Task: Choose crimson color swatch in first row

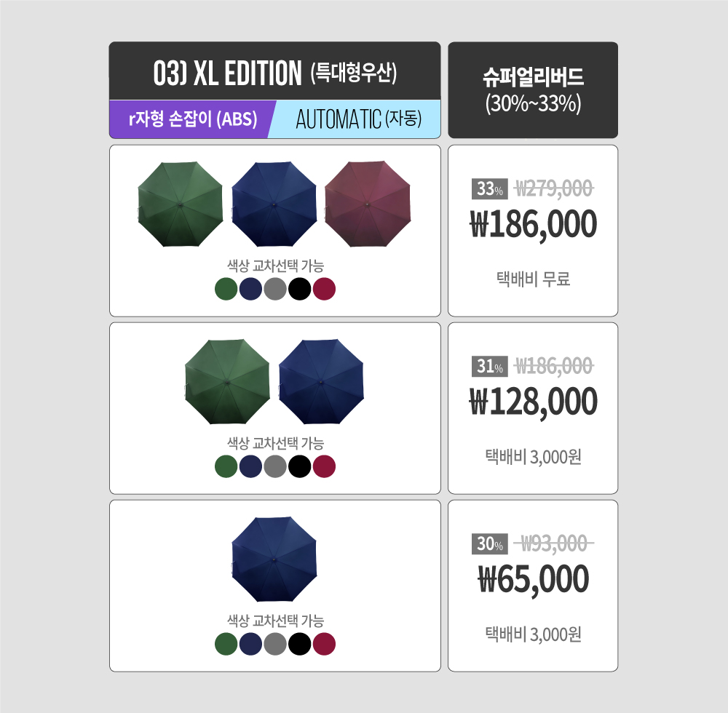Action: tap(324, 289)
